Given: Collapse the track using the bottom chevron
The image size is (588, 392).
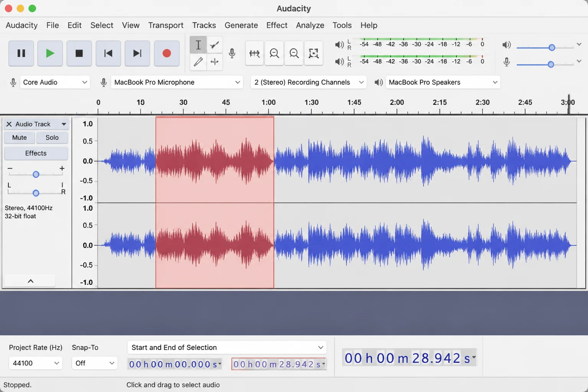Looking at the screenshot, I should [x=30, y=281].
